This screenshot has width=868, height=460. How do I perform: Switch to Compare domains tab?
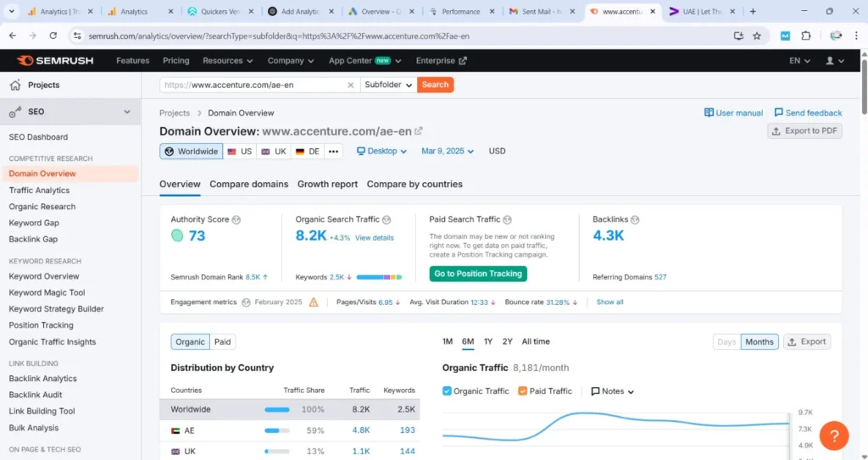point(248,185)
